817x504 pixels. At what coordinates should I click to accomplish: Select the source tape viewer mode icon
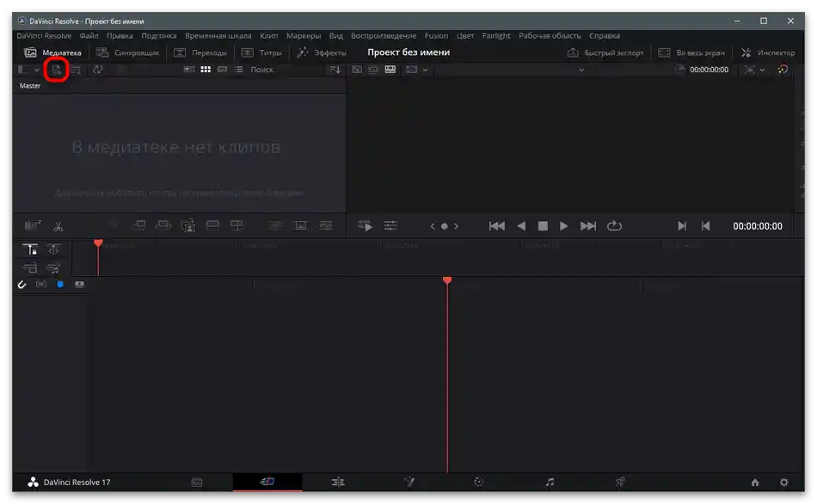[373, 70]
